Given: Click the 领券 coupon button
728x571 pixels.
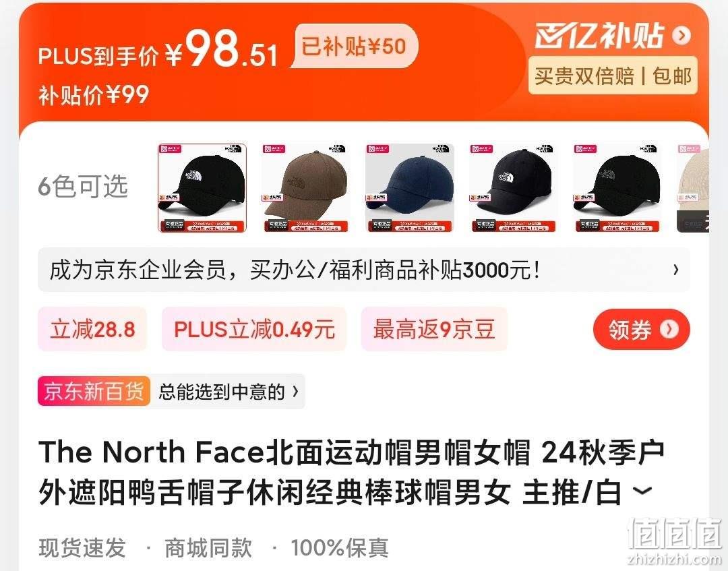Looking at the screenshot, I should [642, 329].
